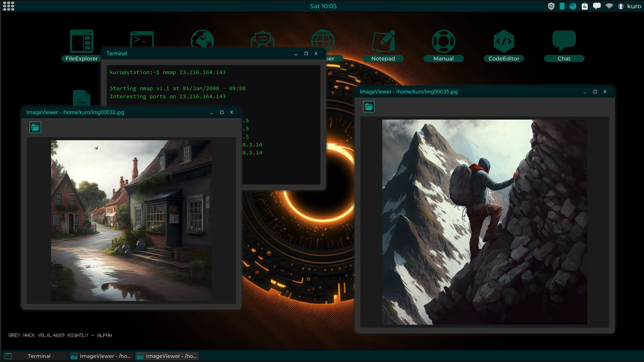Image resolution: width=644 pixels, height=362 pixels.
Task: Click the mountain climber image
Action: tap(484, 222)
